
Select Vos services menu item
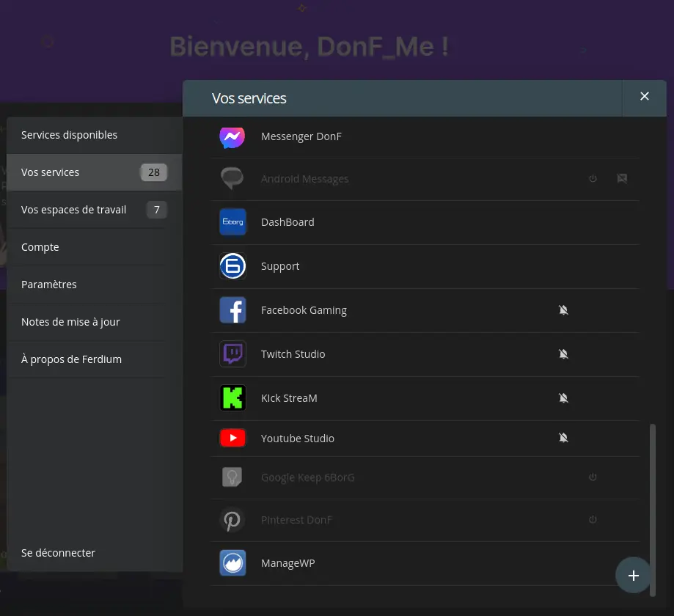94,172
